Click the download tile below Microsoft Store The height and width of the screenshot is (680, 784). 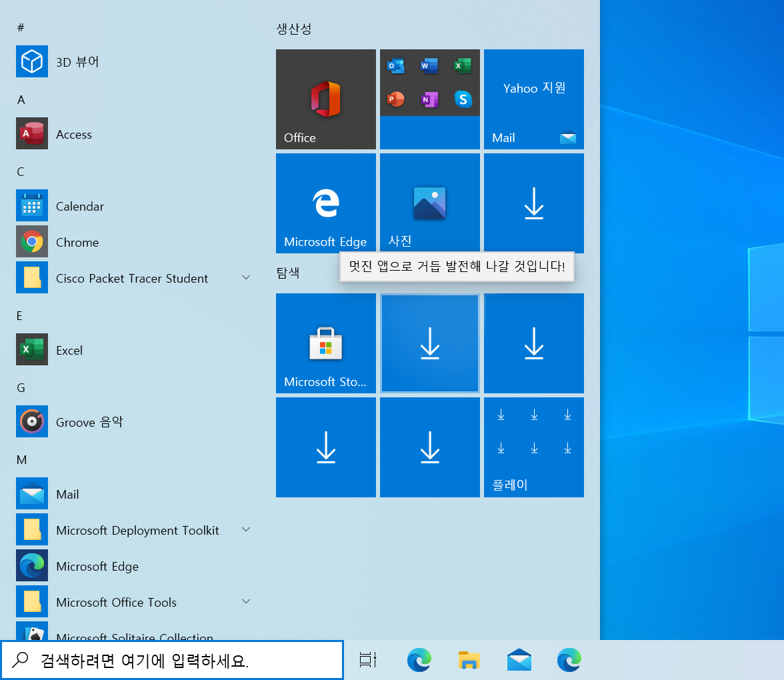coord(326,447)
